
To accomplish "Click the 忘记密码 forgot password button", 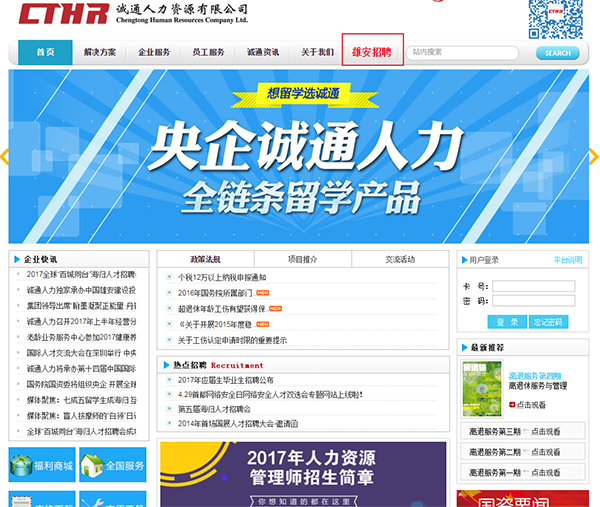I will [548, 322].
